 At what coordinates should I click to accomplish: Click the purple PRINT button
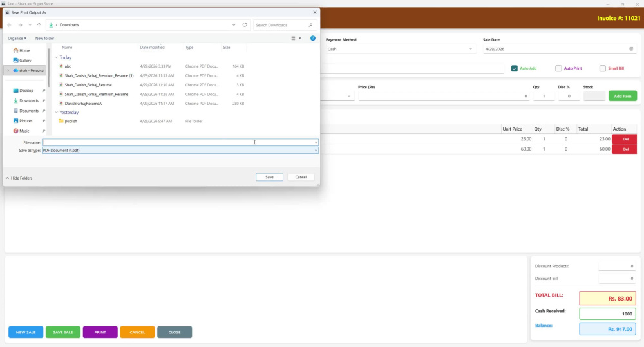point(100,332)
